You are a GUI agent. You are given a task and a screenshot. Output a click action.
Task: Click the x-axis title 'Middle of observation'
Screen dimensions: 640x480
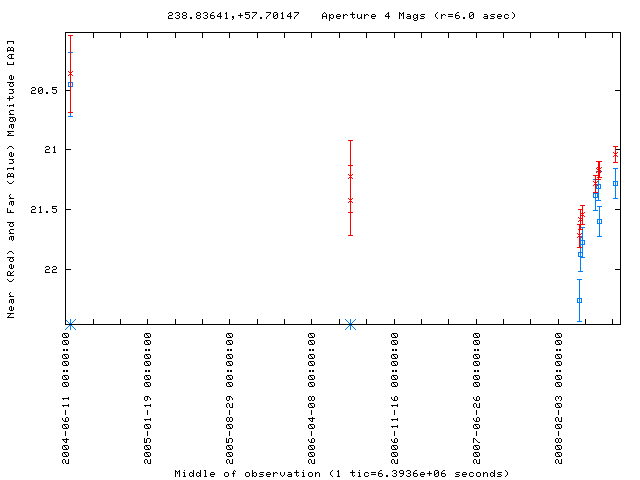pos(247,474)
